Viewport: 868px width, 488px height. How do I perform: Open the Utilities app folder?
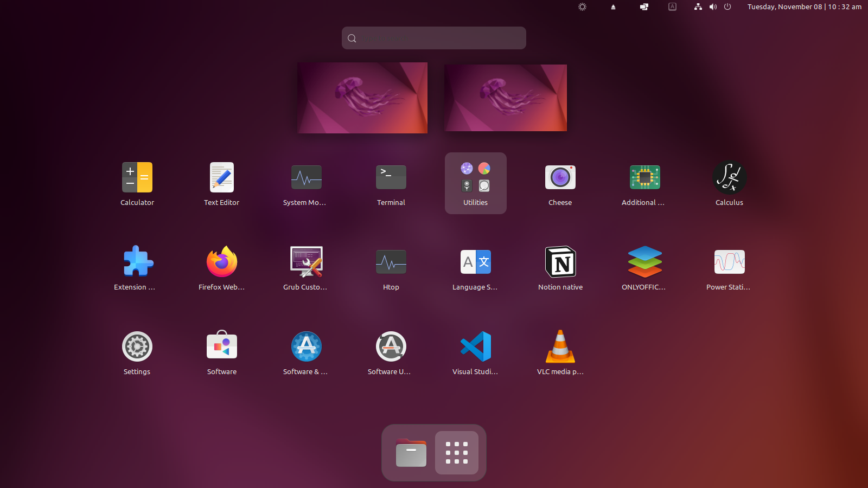[x=476, y=183]
